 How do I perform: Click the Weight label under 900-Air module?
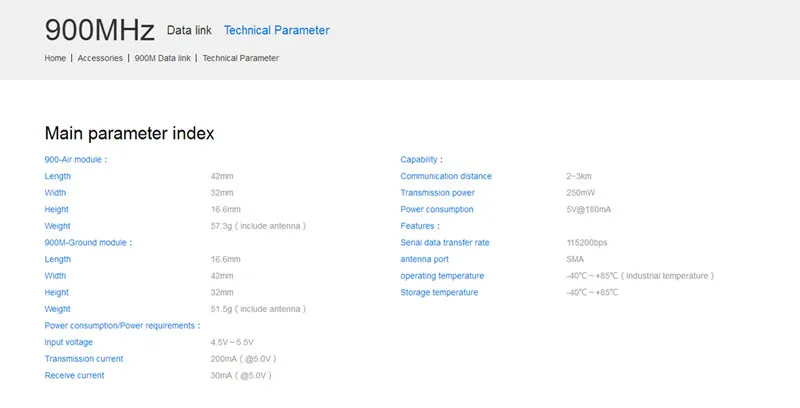coord(58,226)
